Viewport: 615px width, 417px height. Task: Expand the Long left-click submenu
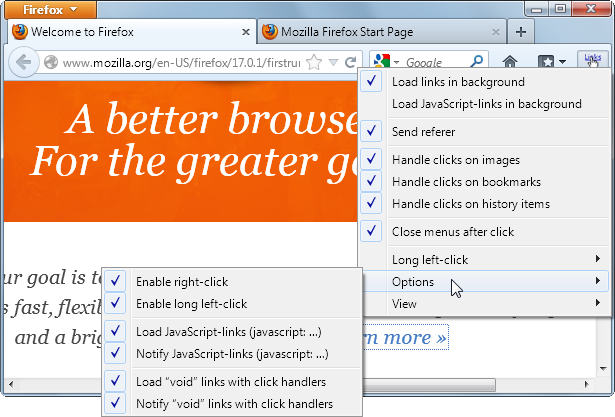coord(484,260)
